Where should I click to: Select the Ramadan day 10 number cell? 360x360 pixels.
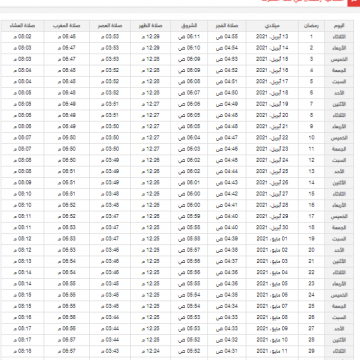(x=311, y=138)
